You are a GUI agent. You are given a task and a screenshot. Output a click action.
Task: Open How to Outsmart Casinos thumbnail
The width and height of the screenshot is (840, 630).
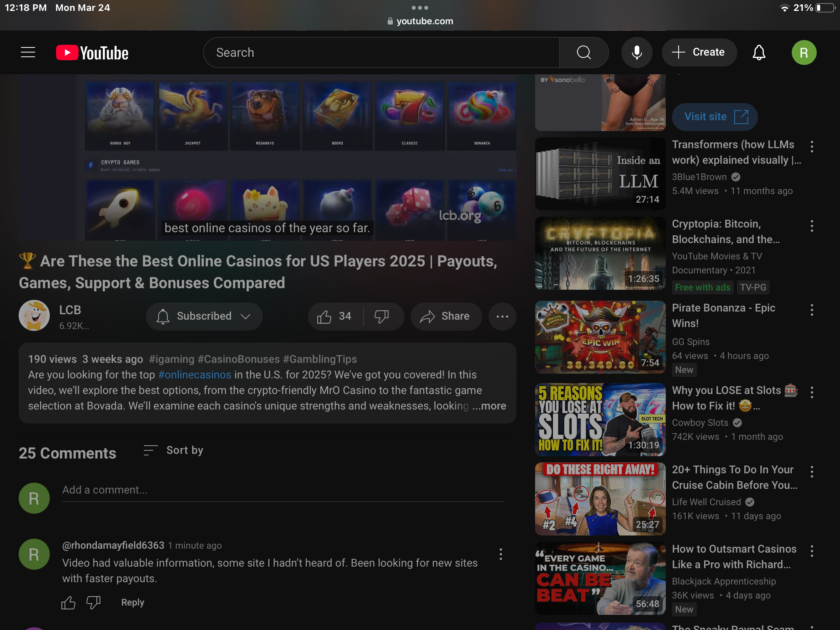600,578
